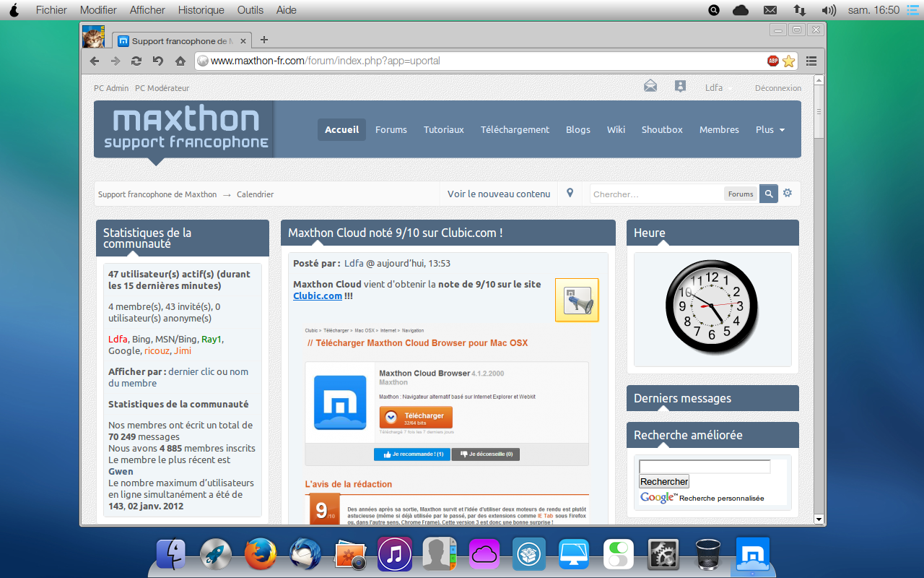Click the location marker icon beside Voir le nouveau contenu
Image resolution: width=924 pixels, height=578 pixels.
point(570,194)
